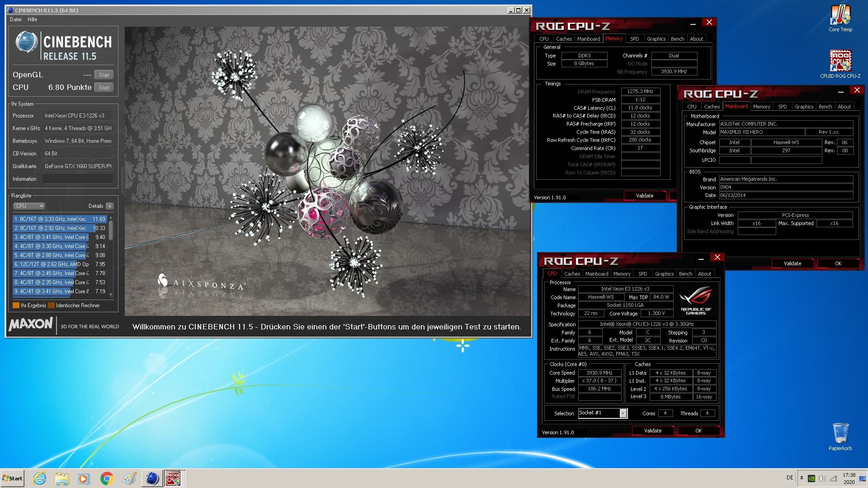Click the MAXON logo
The width and height of the screenshot is (868, 488).
click(31, 324)
